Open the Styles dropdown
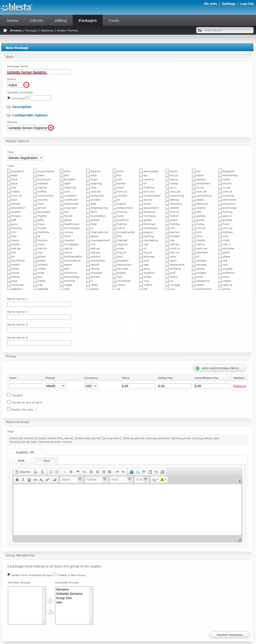 coord(71,480)
